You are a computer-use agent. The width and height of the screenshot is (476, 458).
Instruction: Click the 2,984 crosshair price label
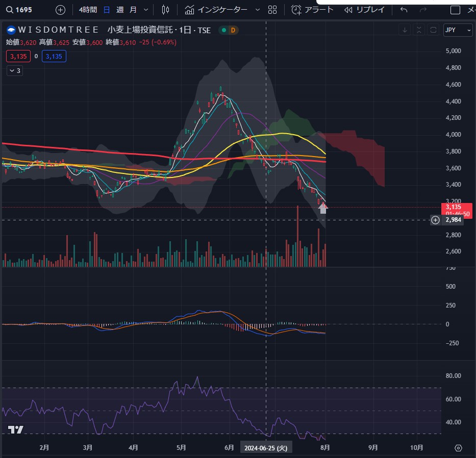[453, 220]
